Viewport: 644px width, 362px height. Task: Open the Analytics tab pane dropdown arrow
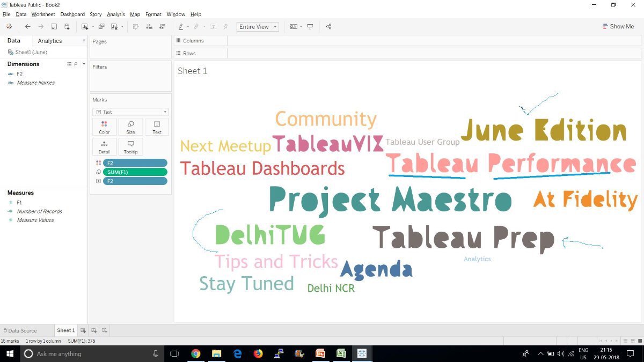(x=84, y=41)
